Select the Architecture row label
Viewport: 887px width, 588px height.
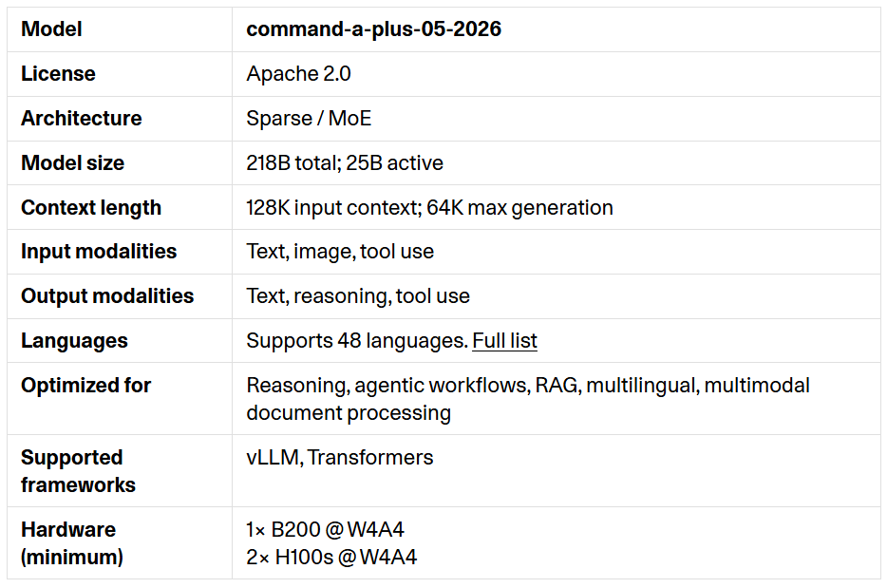(x=82, y=119)
